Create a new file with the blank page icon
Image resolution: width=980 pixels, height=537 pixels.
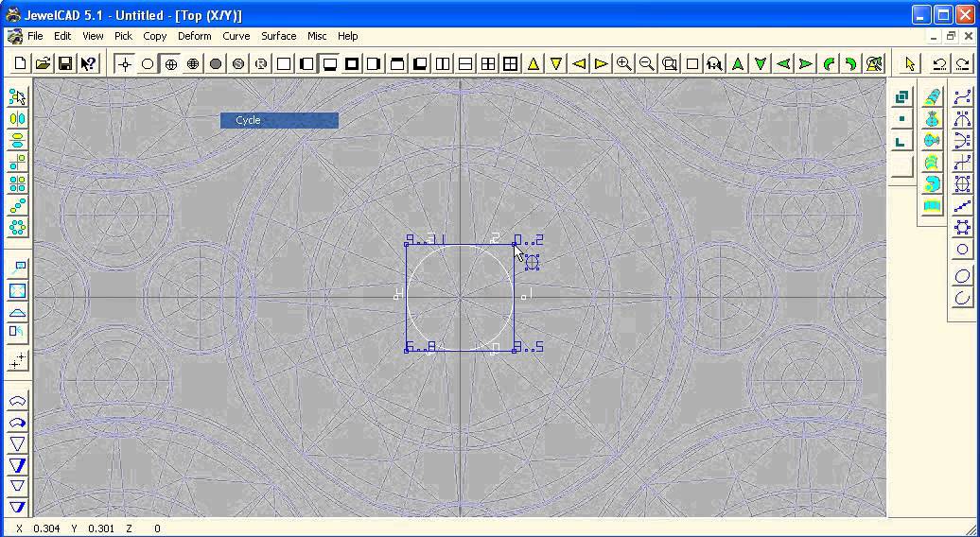(x=20, y=63)
